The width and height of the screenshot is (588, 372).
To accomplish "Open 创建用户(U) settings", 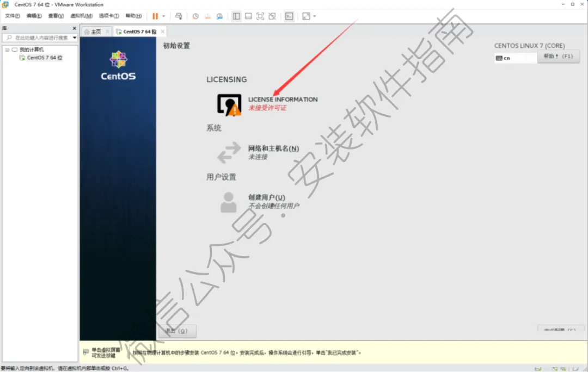I will [267, 197].
